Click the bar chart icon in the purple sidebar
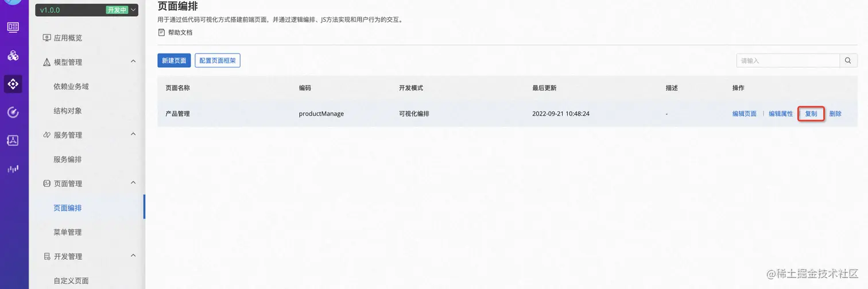The height and width of the screenshot is (289, 868). [13, 169]
